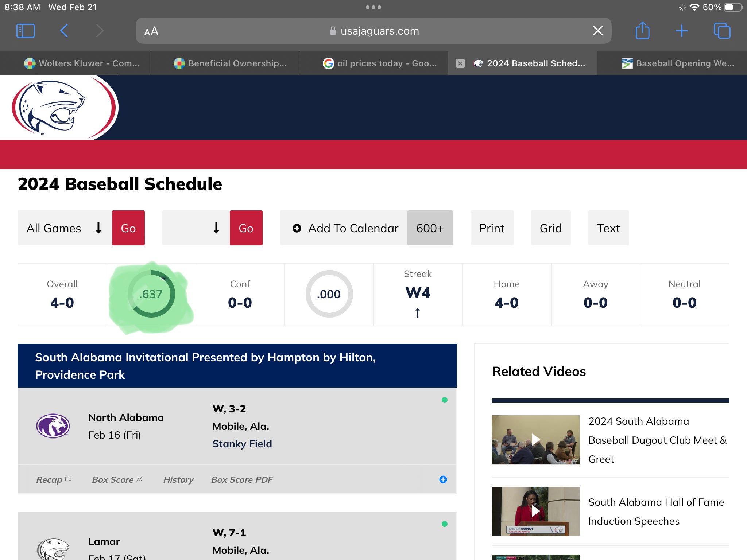Image resolution: width=747 pixels, height=560 pixels.
Task: Switch schedule to Grid view
Action: click(550, 228)
